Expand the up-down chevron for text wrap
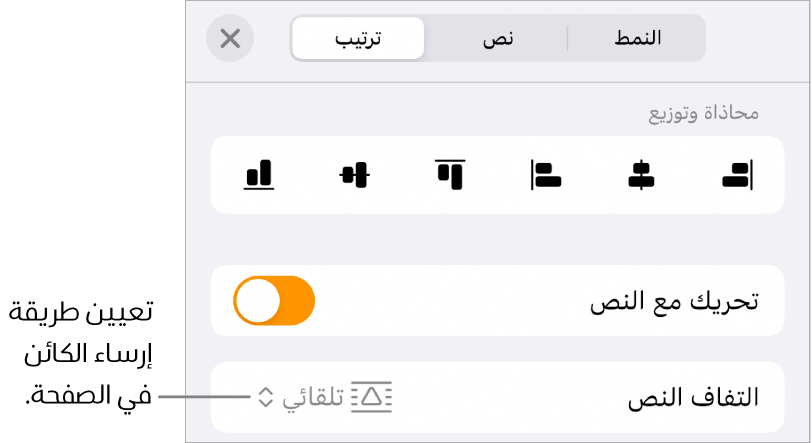812x443 pixels. click(x=265, y=397)
